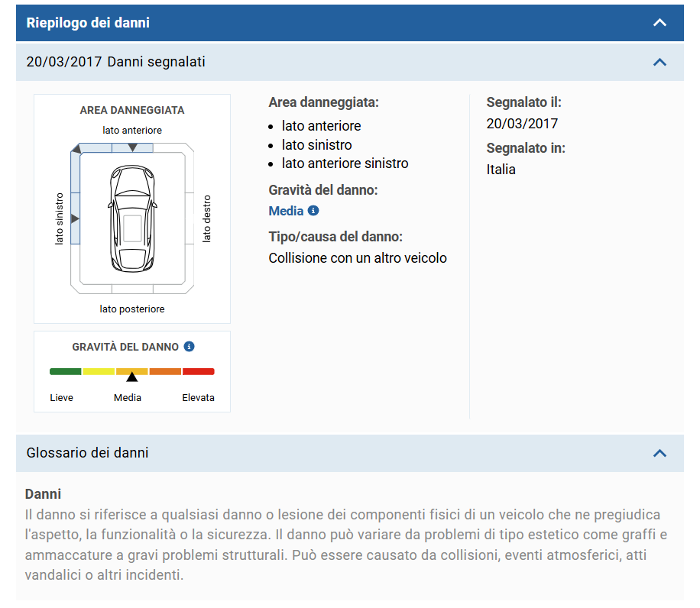Screen dimensions: 700x608
Task: Click the 20/03/2017 Danni segnalati title text
Action: [115, 62]
